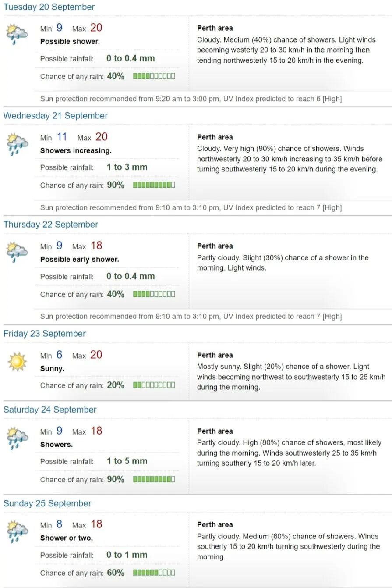
Task: Click Friday's 20% rain chance bar
Action: click(154, 385)
